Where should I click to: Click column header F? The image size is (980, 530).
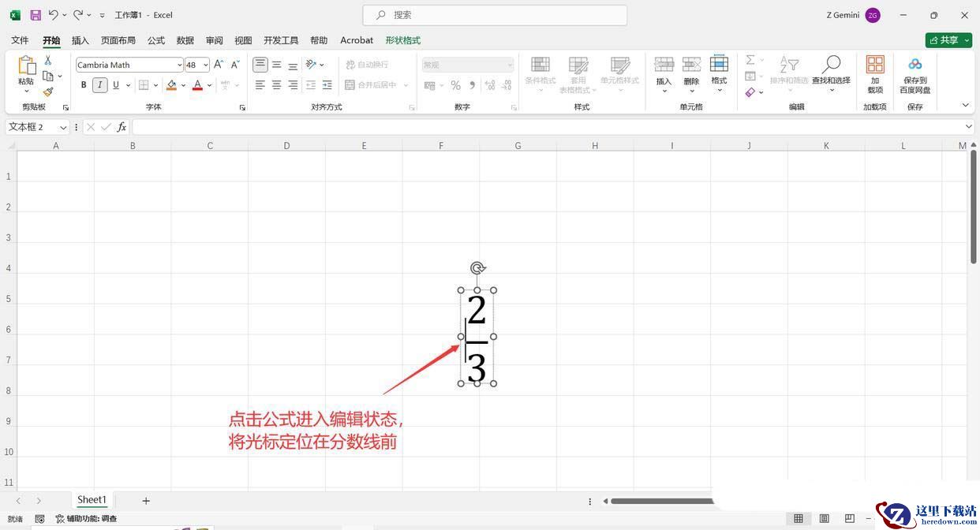click(441, 145)
